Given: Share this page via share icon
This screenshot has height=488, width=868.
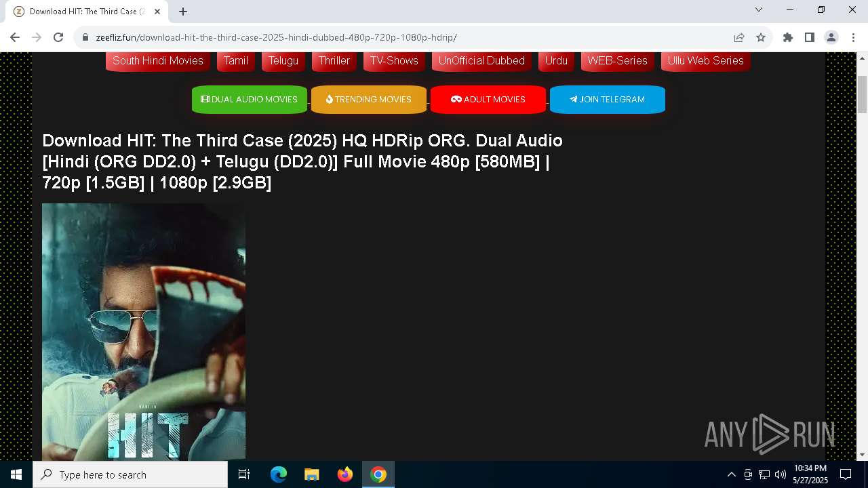Looking at the screenshot, I should [x=739, y=37].
